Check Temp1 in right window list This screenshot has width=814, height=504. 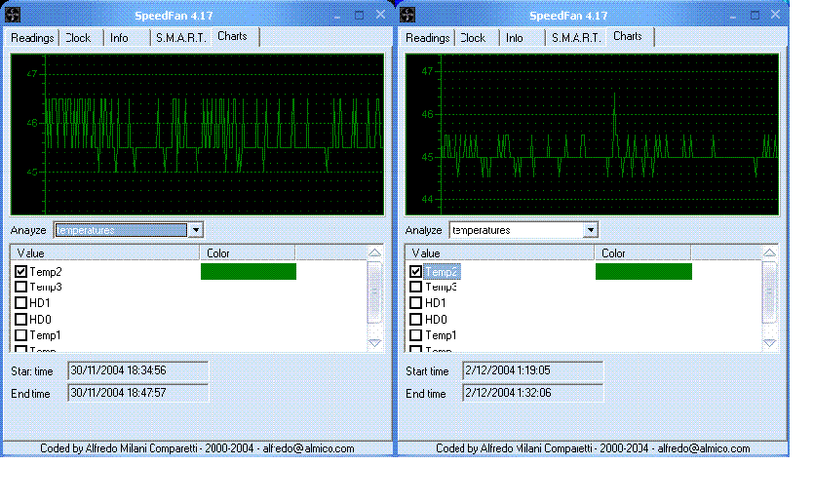[415, 335]
